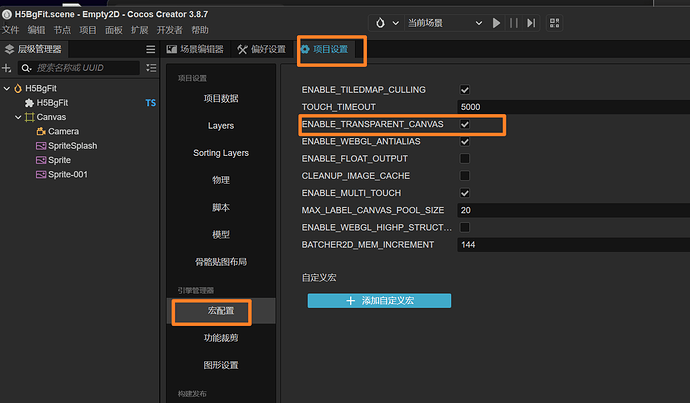Click the 添加自定义宏 button

[379, 301]
